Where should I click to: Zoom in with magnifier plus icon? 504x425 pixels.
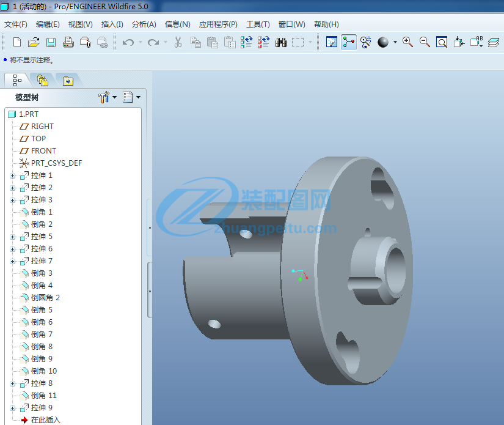click(407, 42)
